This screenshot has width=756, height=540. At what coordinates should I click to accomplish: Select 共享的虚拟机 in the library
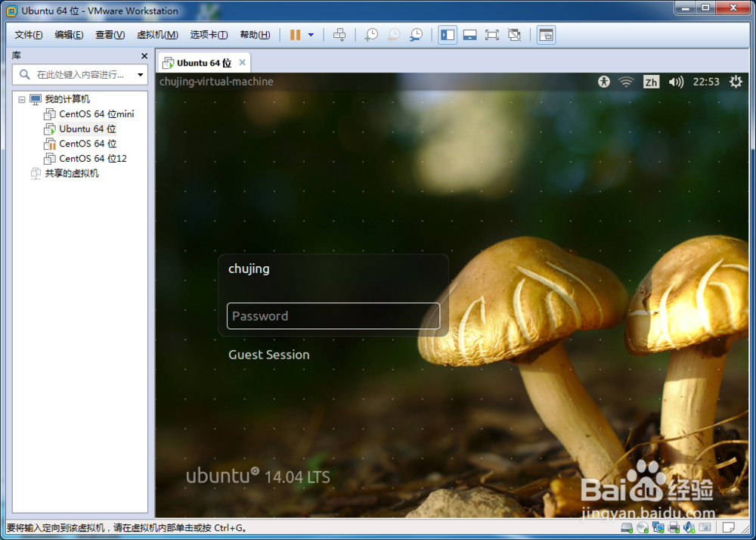[71, 173]
